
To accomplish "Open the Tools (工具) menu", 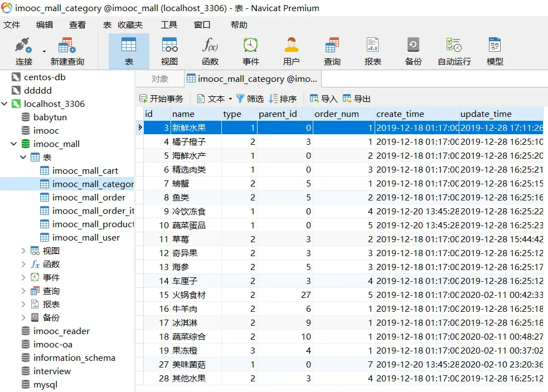I will [169, 25].
